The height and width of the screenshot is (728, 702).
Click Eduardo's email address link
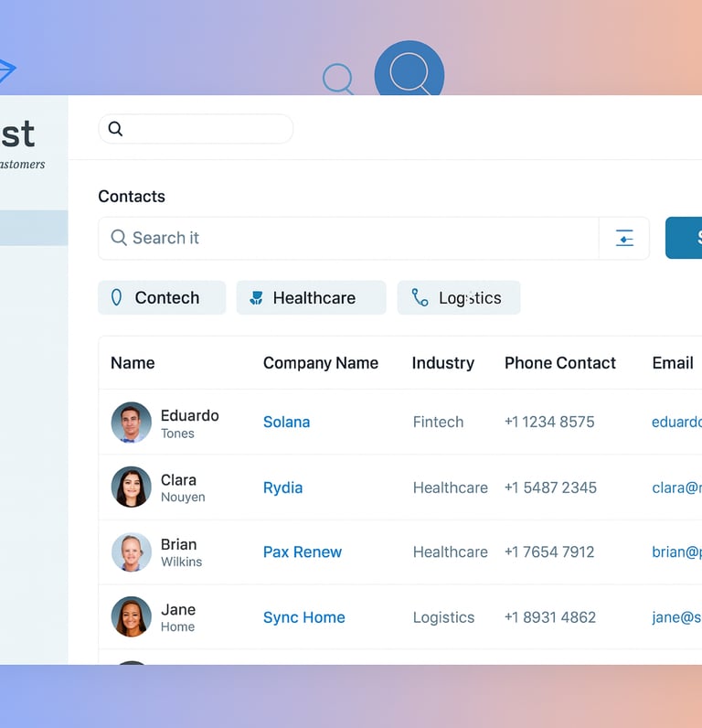676,422
